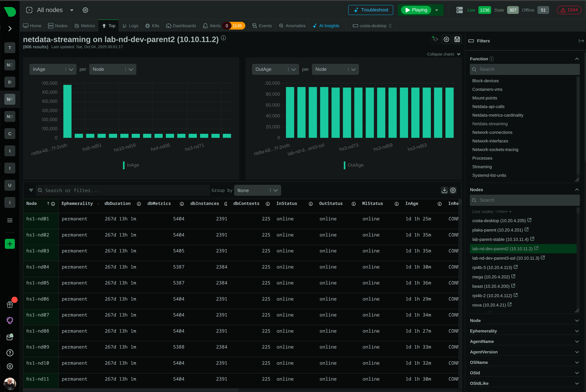The width and height of the screenshot is (586, 392).
Task: Click the auto-refresh icon near title
Action: tap(435, 39)
